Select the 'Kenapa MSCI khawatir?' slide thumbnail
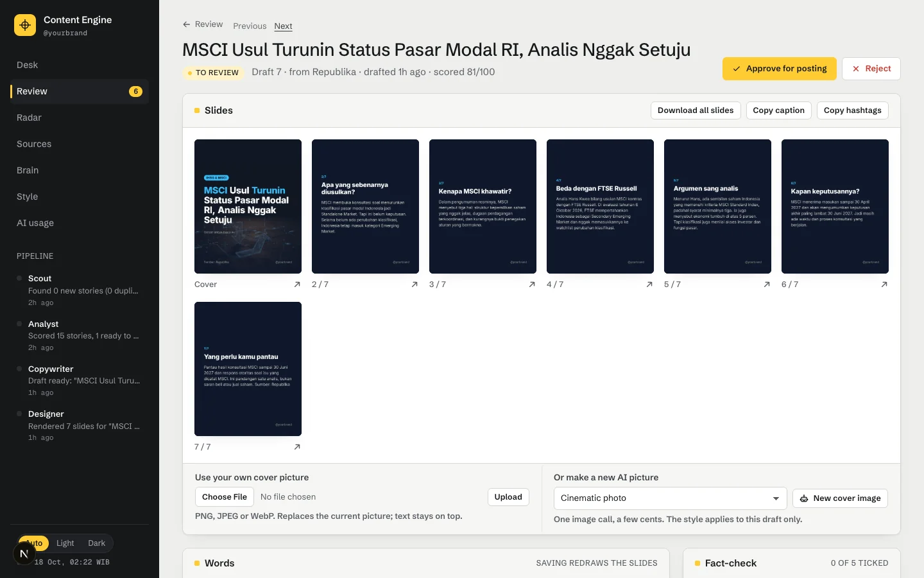Viewport: 924px width, 578px height. point(483,206)
